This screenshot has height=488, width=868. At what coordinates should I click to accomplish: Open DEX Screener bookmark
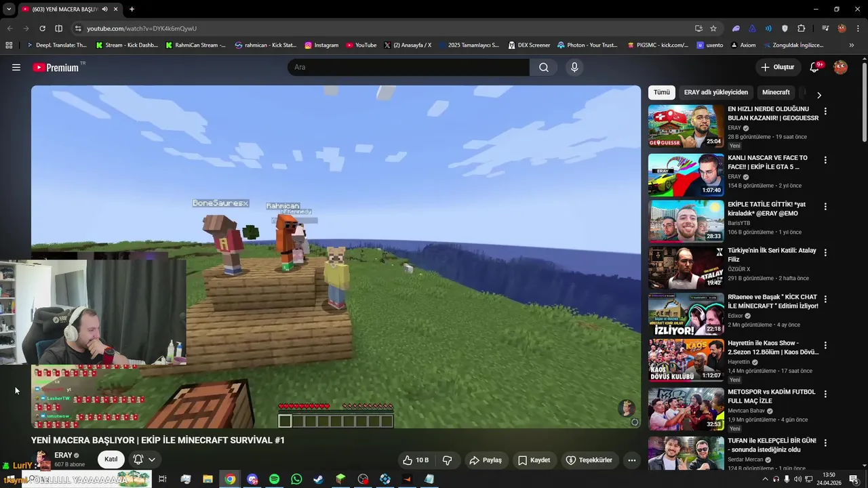(x=528, y=45)
